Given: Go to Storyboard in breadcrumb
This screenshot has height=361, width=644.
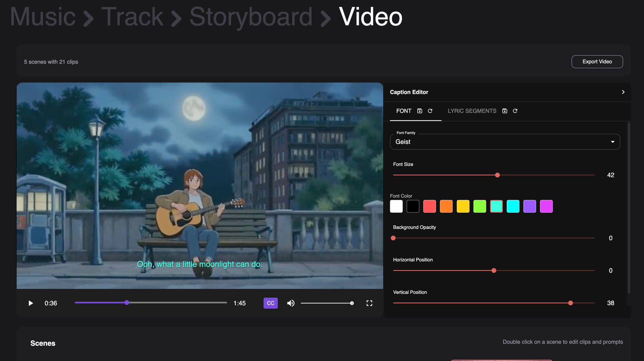Looking at the screenshot, I should pos(251,17).
